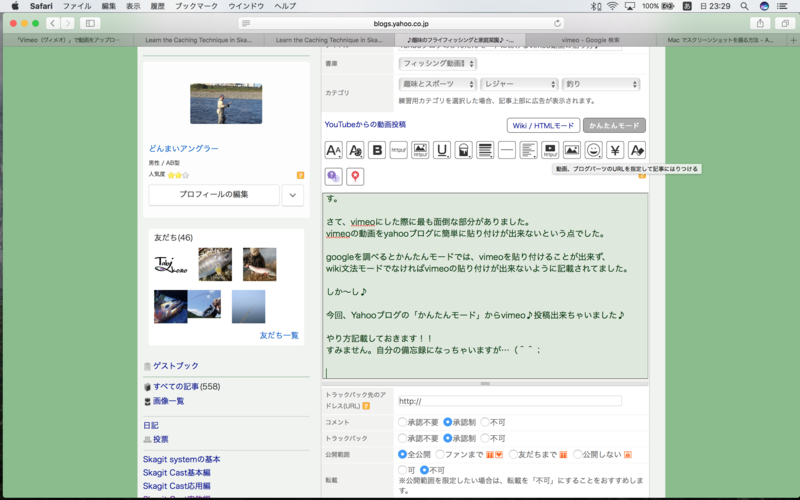The height and width of the screenshot is (500, 800).
Task: Open 釣り category dropdown
Action: click(x=601, y=84)
